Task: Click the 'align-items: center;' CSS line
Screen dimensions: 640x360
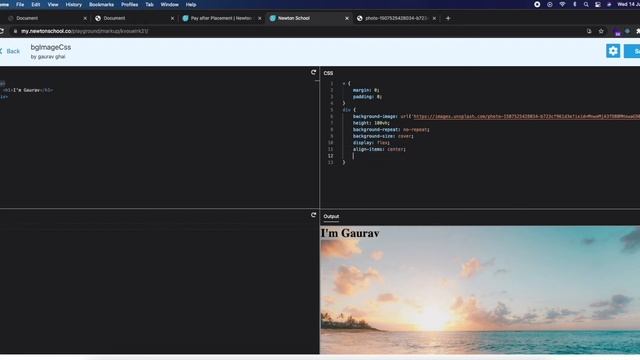Action: coord(379,149)
